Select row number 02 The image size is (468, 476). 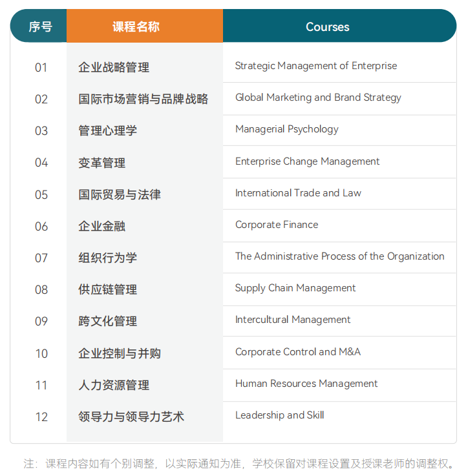tap(41, 99)
